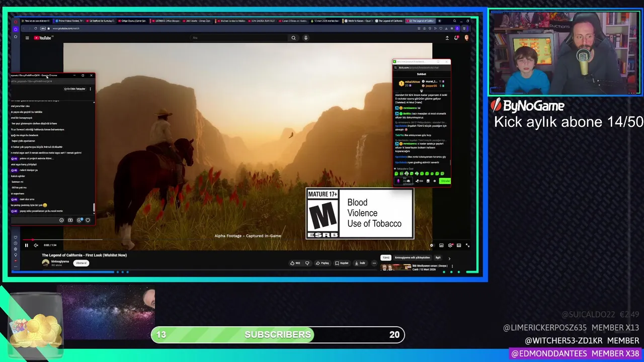Open options for recommended İBB video
This screenshot has height=362, width=644.
coord(452,266)
